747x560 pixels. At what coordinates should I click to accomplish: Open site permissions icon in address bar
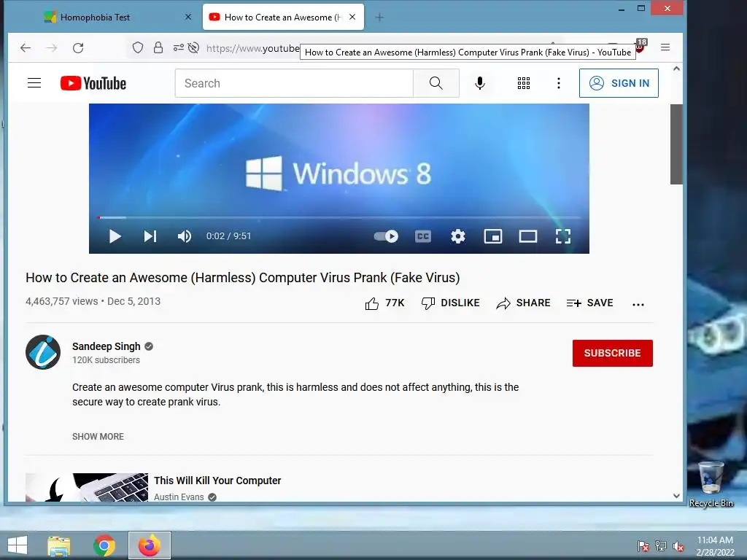[x=179, y=47]
